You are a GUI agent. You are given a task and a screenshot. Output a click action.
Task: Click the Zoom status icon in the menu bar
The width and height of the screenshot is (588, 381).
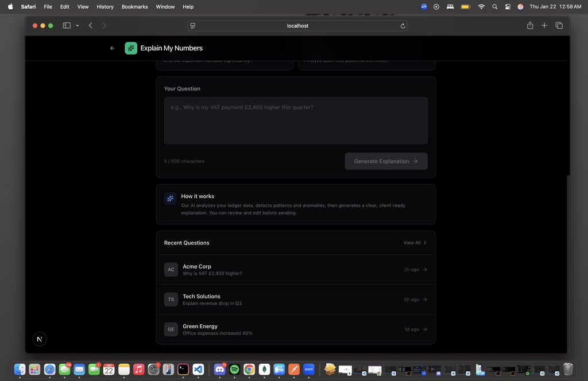[424, 7]
